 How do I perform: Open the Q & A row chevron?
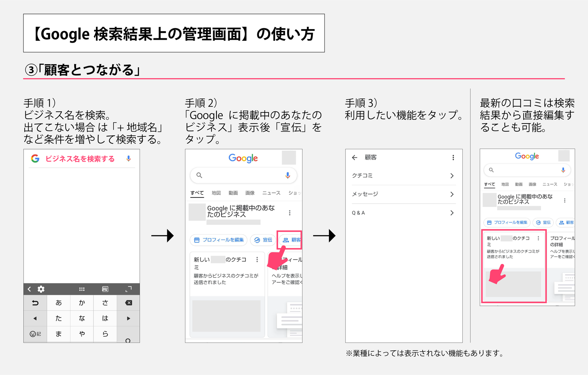pyautogui.click(x=452, y=213)
